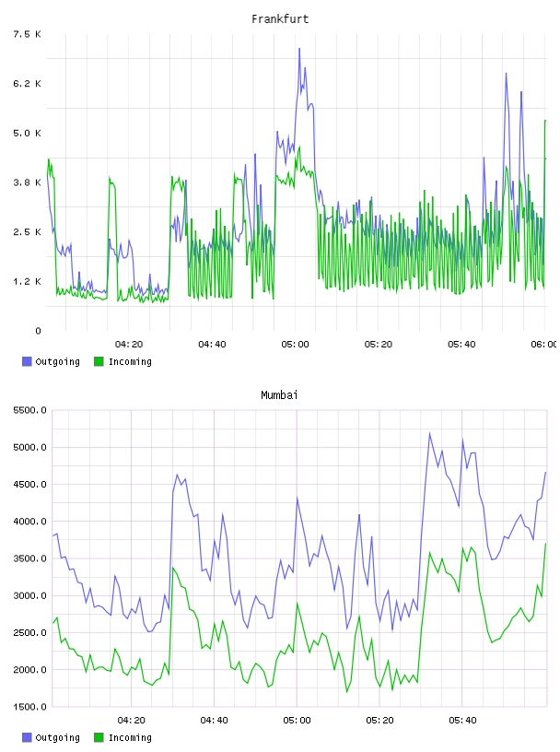The width and height of the screenshot is (560, 752).
Task: Click the 04:40 time label on Frankfurt axis
Action: coord(212,345)
